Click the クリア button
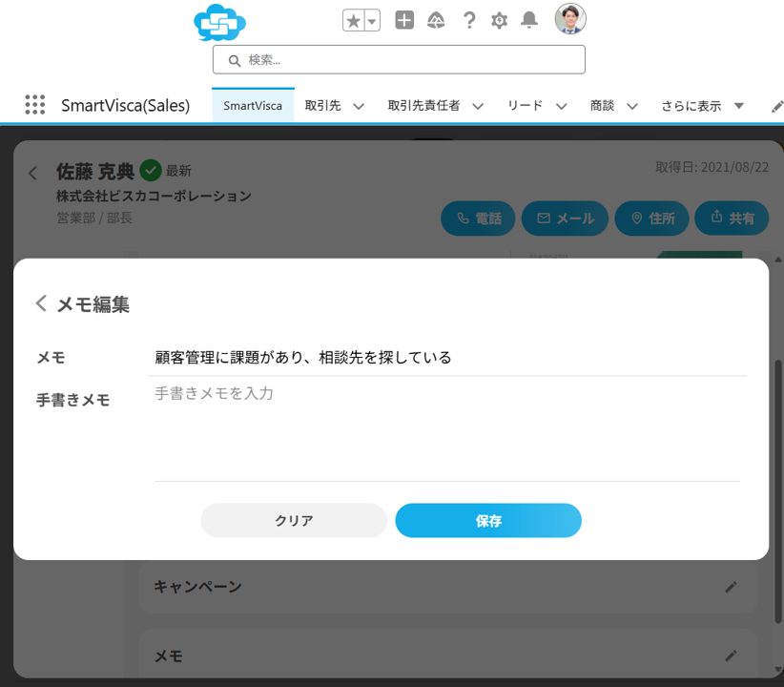Screen dimensions: 784x687 pos(294,521)
